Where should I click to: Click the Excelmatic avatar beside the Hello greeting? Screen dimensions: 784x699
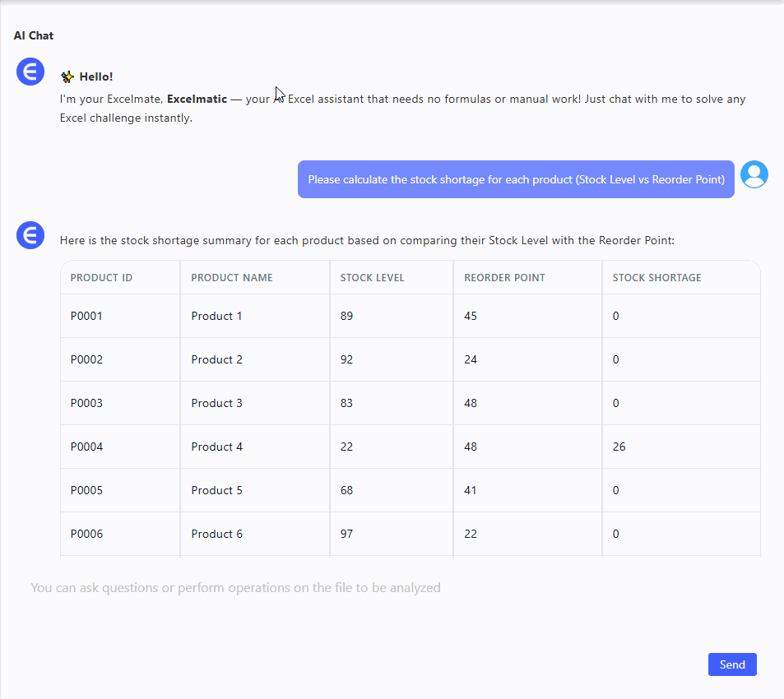(x=30, y=72)
